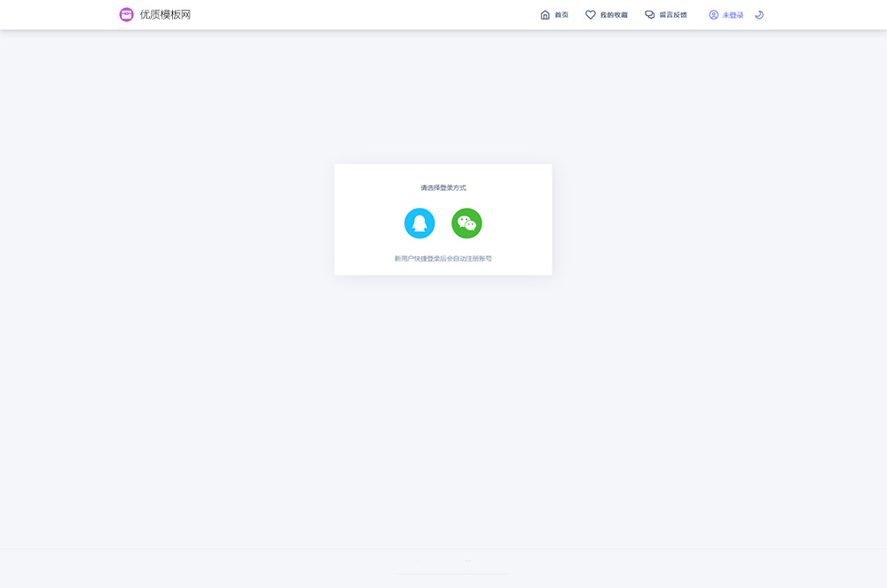Open the 首页 menu item
The height and width of the screenshot is (588, 887).
coord(561,15)
